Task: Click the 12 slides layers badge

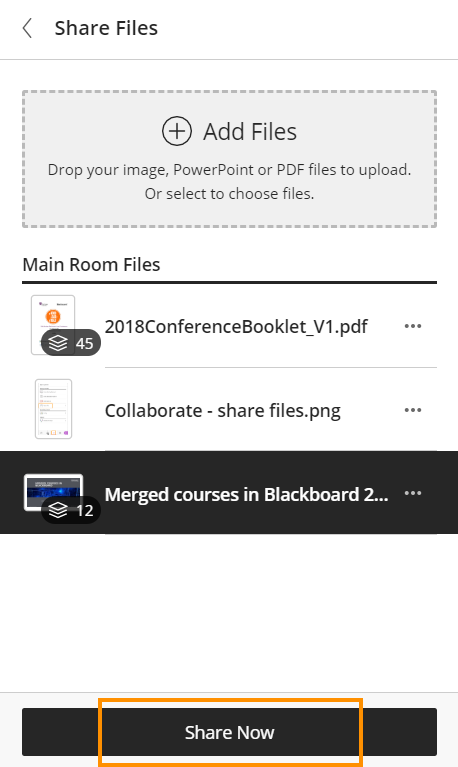Action: [x=71, y=510]
